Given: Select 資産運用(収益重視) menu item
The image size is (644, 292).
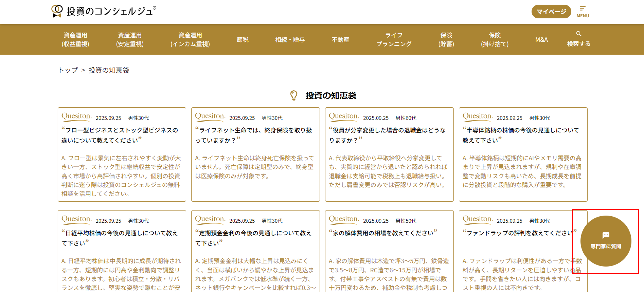Looking at the screenshot, I should point(75,40).
